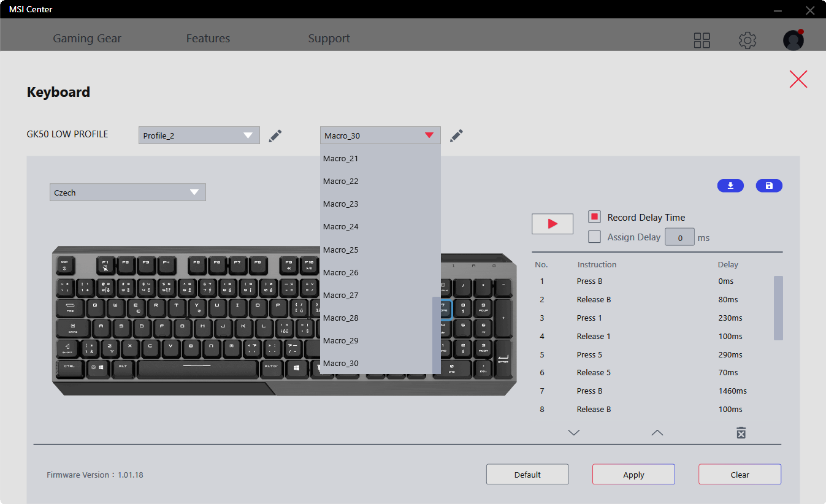Click the Q key on keyboard image

tap(95, 307)
